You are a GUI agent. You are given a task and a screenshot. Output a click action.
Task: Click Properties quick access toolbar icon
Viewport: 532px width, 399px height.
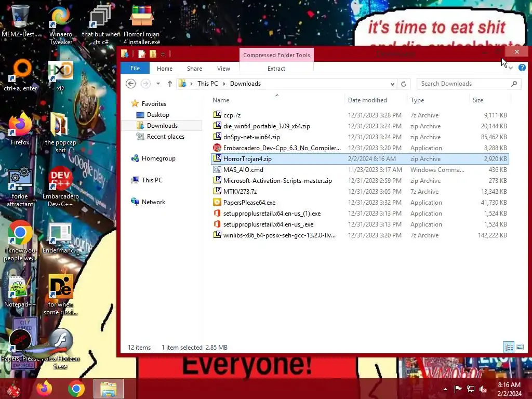(x=142, y=54)
